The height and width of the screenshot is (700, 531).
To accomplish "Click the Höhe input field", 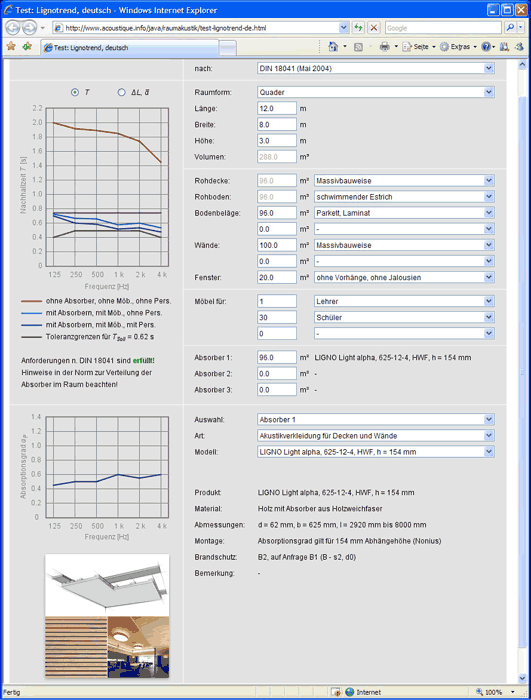I will coord(277,141).
